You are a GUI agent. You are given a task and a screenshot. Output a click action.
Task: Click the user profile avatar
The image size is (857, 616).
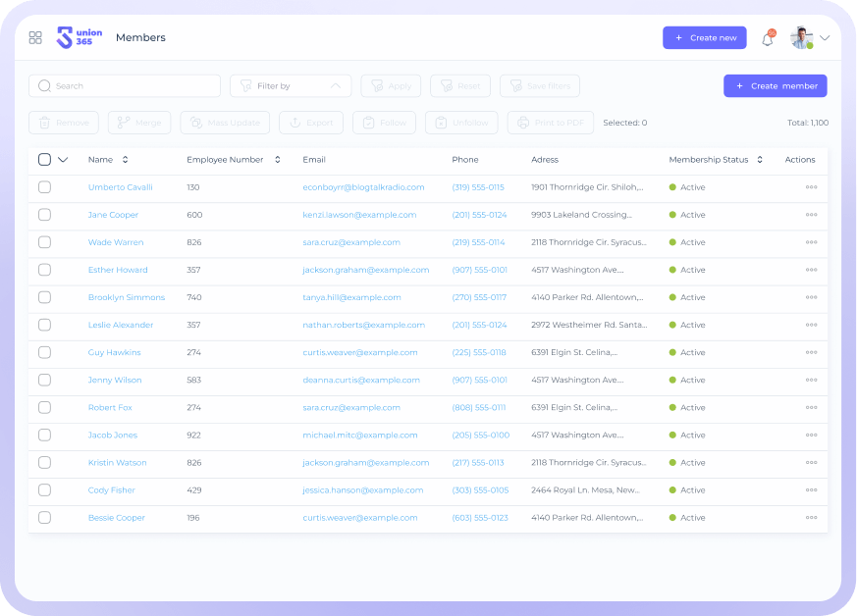tap(801, 38)
